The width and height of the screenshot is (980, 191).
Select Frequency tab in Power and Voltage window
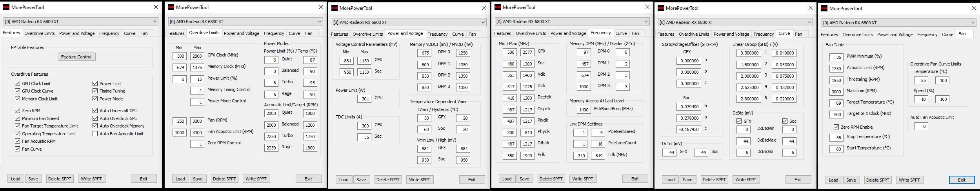coord(437,34)
